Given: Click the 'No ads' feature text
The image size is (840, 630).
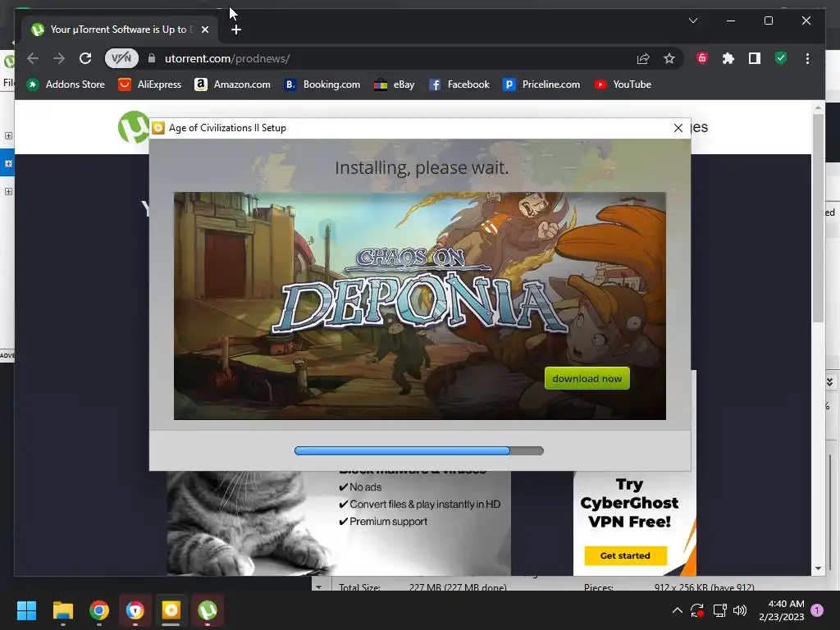Looking at the screenshot, I should (x=365, y=487).
